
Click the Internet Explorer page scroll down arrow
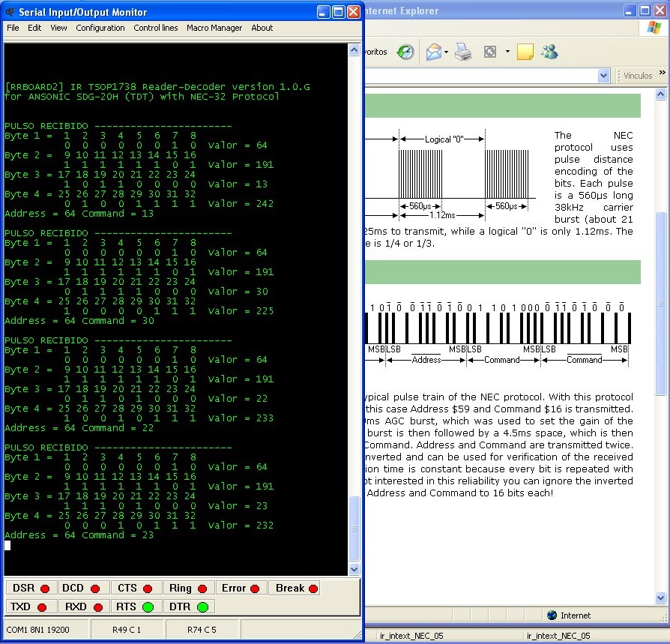pos(660,598)
